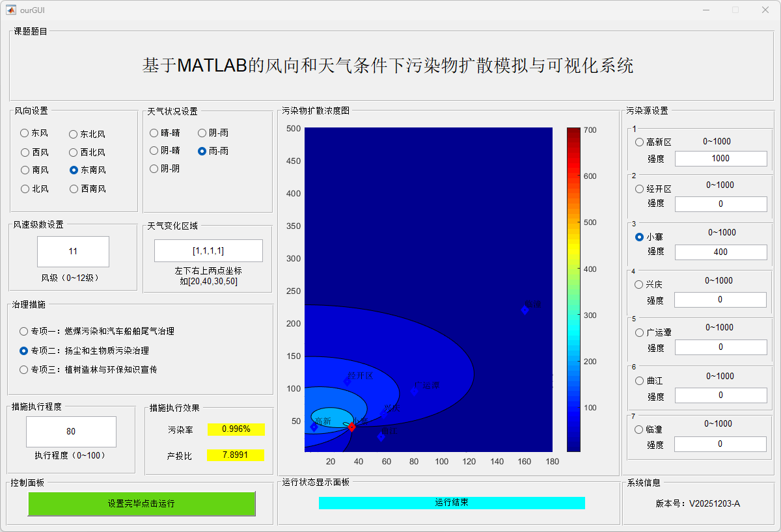Select the 东北风 wind direction option

pos(74,134)
